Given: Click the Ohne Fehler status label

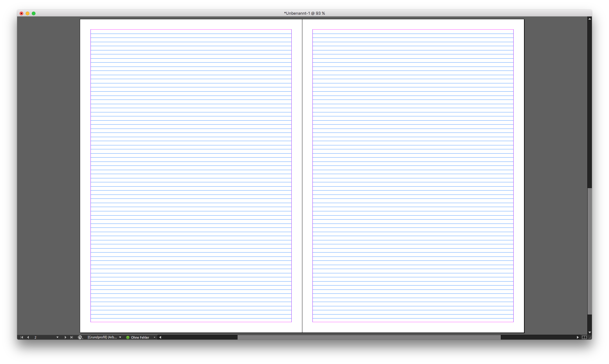Looking at the screenshot, I should [x=140, y=337].
